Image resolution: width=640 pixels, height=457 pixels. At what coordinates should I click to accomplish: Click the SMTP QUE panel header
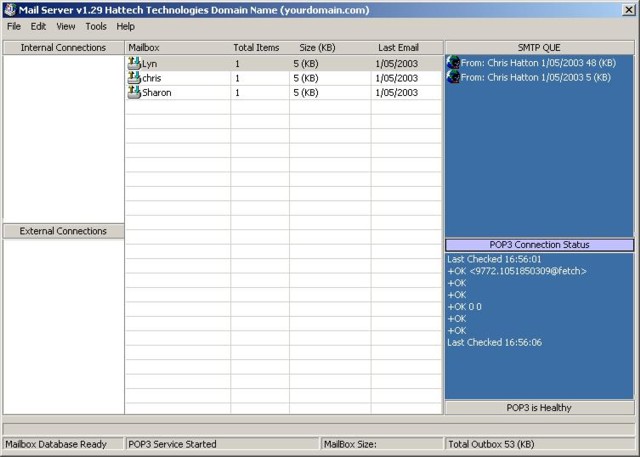539,47
